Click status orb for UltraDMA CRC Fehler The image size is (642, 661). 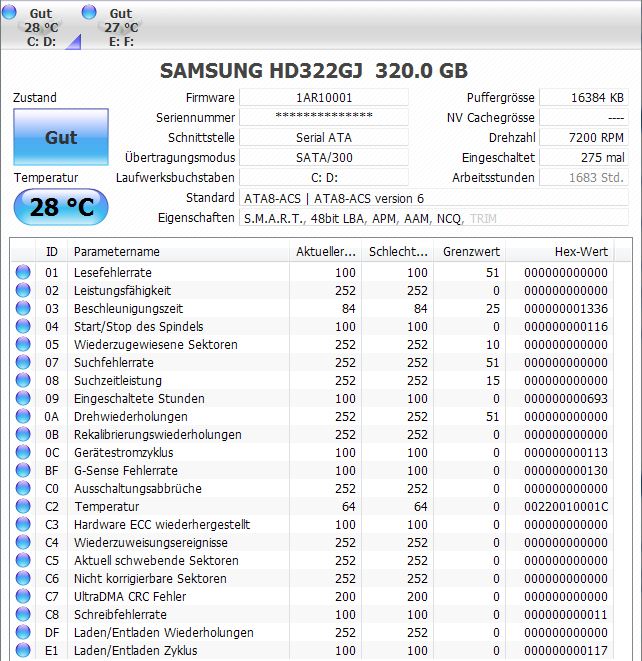pyautogui.click(x=23, y=597)
